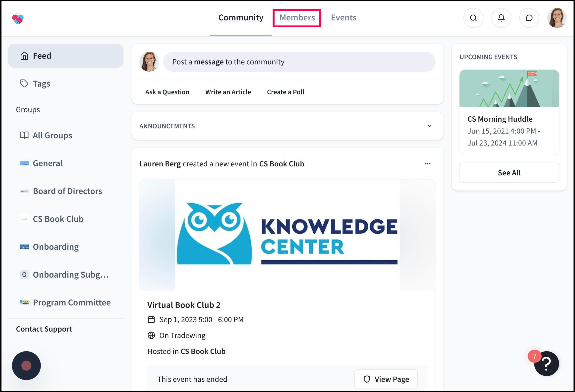Viewport: 575px width, 392px height.
Task: Click Write an Article
Action: [x=228, y=92]
